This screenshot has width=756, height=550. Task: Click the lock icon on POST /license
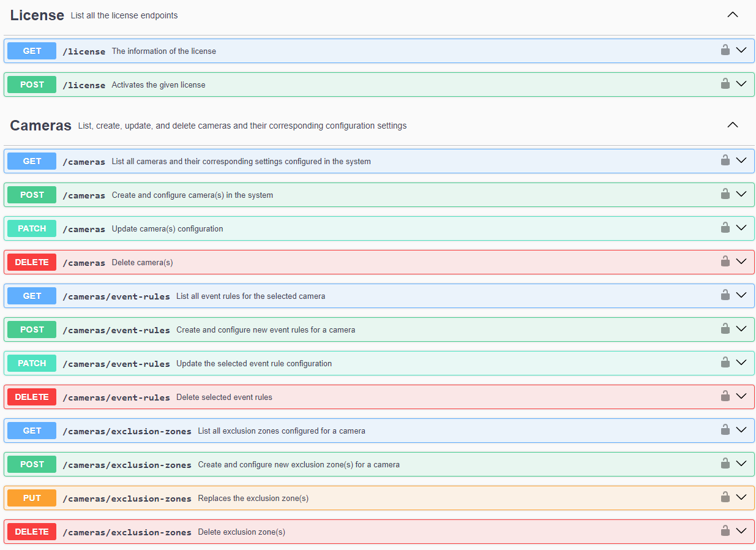pyautogui.click(x=725, y=84)
